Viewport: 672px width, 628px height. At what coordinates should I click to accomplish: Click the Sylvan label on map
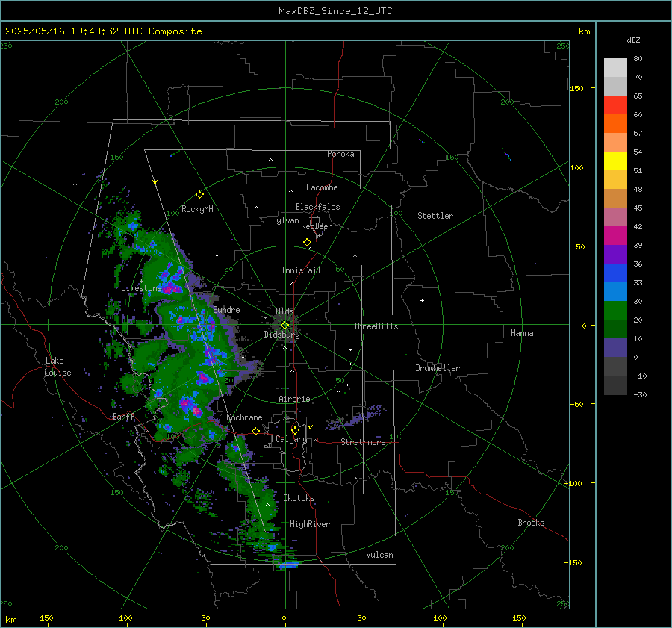click(x=285, y=220)
